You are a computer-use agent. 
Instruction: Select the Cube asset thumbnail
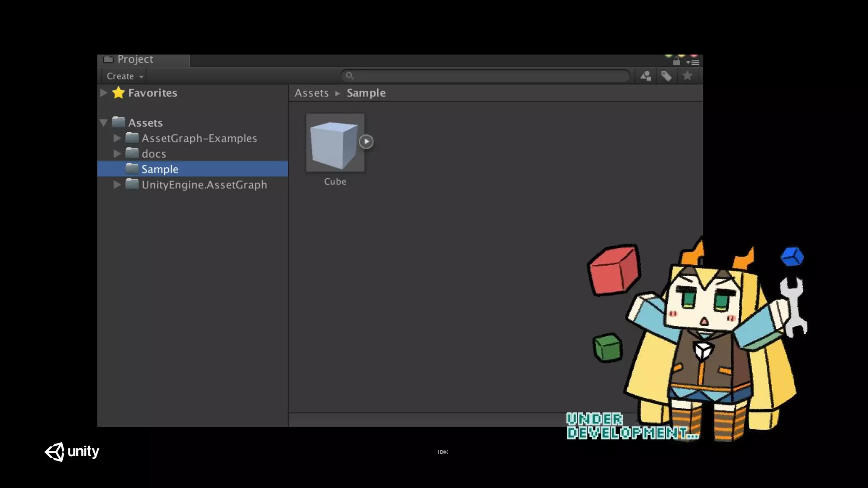tap(335, 143)
